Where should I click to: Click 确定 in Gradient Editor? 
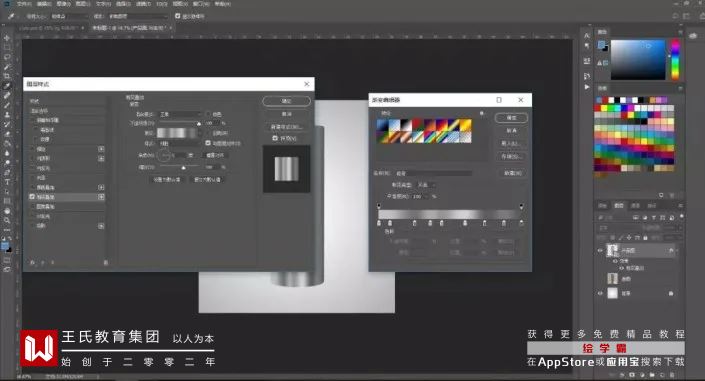point(511,118)
